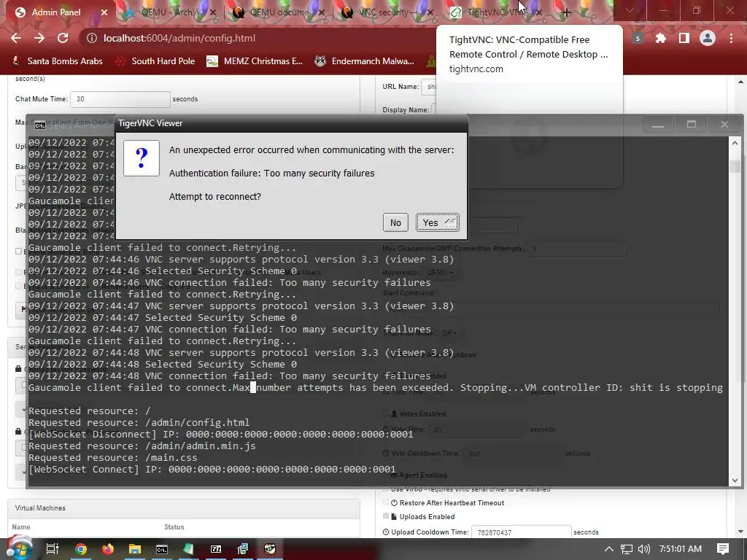
Task: Open the TigerVNC eye icon on taskbar
Action: click(270, 549)
